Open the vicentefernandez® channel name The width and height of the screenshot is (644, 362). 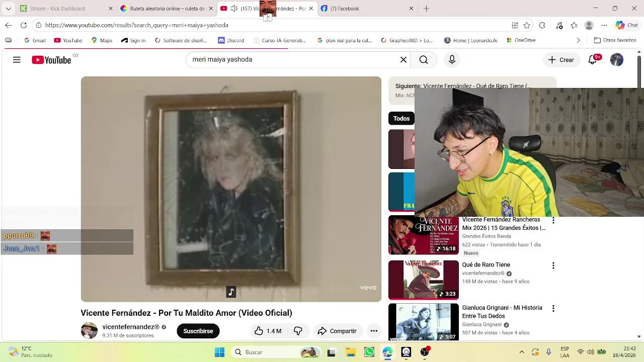(x=131, y=327)
